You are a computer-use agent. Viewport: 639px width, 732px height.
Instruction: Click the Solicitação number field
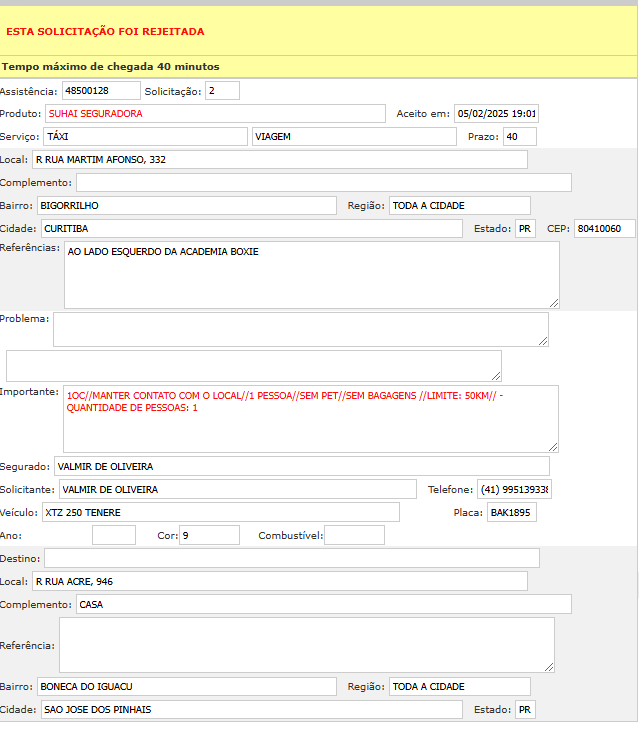tap(222, 91)
